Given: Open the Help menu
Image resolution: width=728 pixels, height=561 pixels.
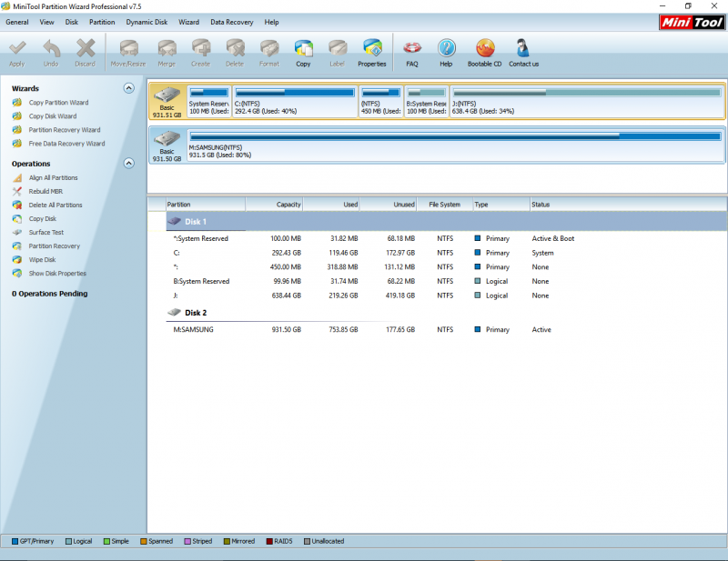Looking at the screenshot, I should (x=271, y=22).
